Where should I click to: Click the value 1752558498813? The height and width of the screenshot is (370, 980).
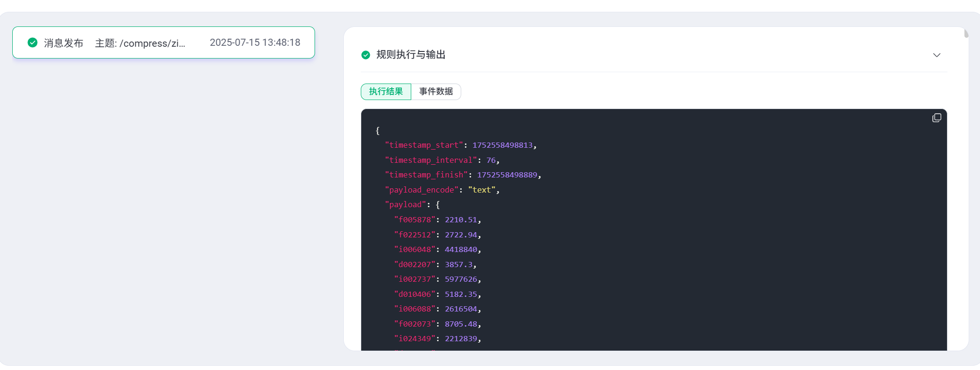click(502, 145)
